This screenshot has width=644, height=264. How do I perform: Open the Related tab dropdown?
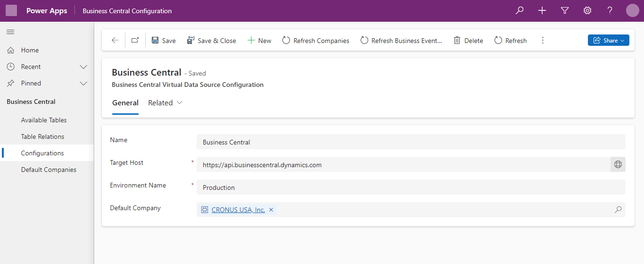[165, 103]
